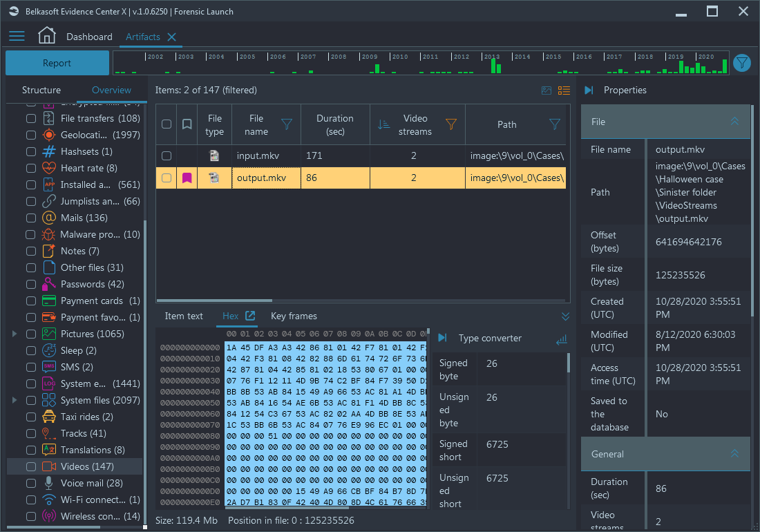Sort by the File type column header

click(x=214, y=124)
